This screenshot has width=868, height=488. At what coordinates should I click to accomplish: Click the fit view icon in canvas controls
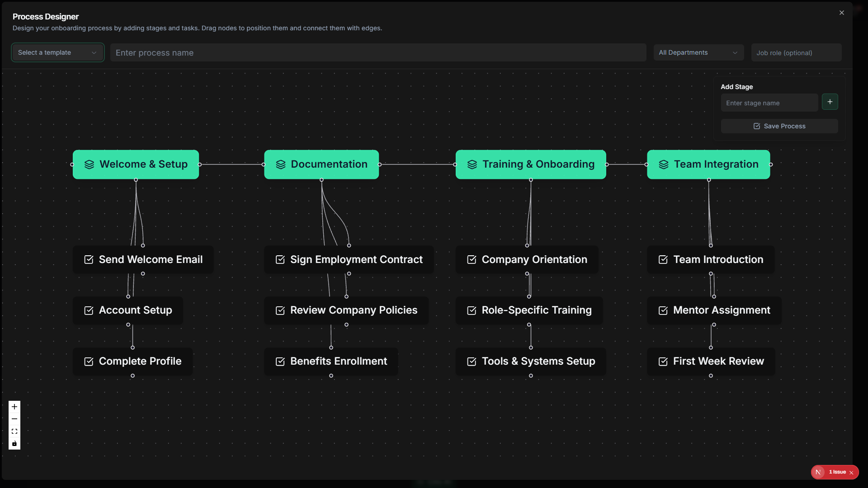coord(14,431)
